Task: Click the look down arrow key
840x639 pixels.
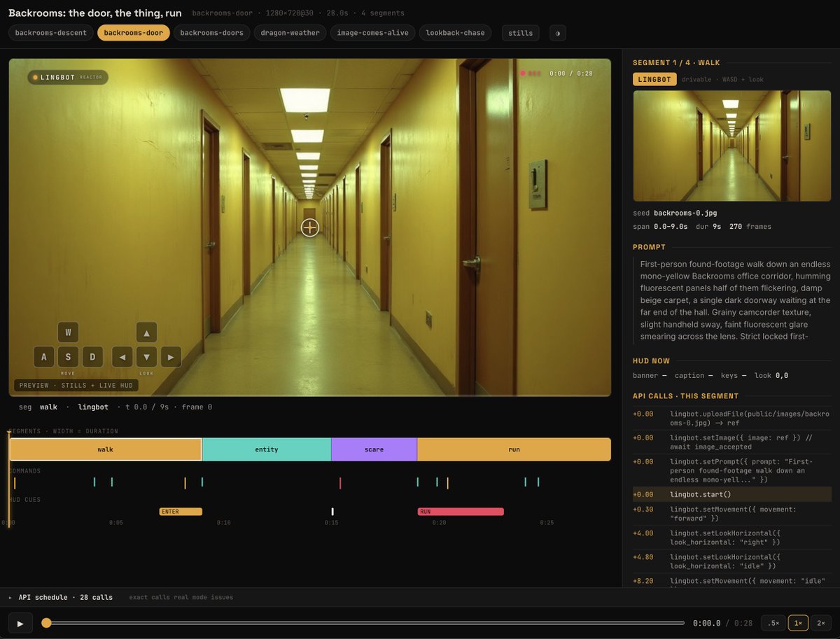Action: click(146, 357)
